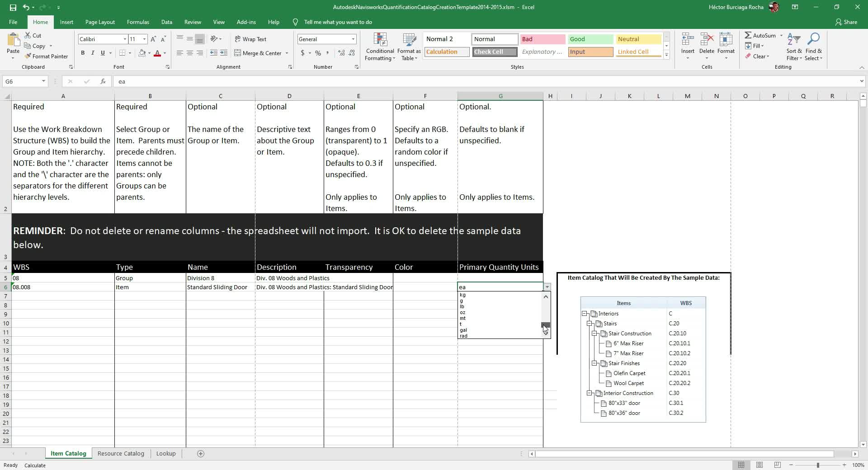868x470 pixels.
Task: Apply percent style format
Action: click(x=318, y=53)
